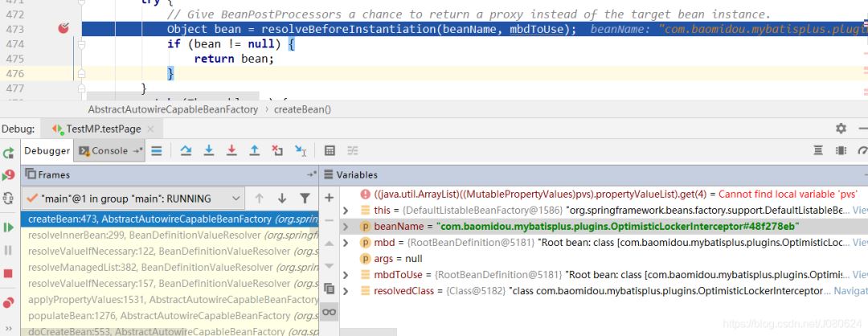The height and width of the screenshot is (336, 868).
Task: Stop the debug session with red square
Action: pos(9,273)
